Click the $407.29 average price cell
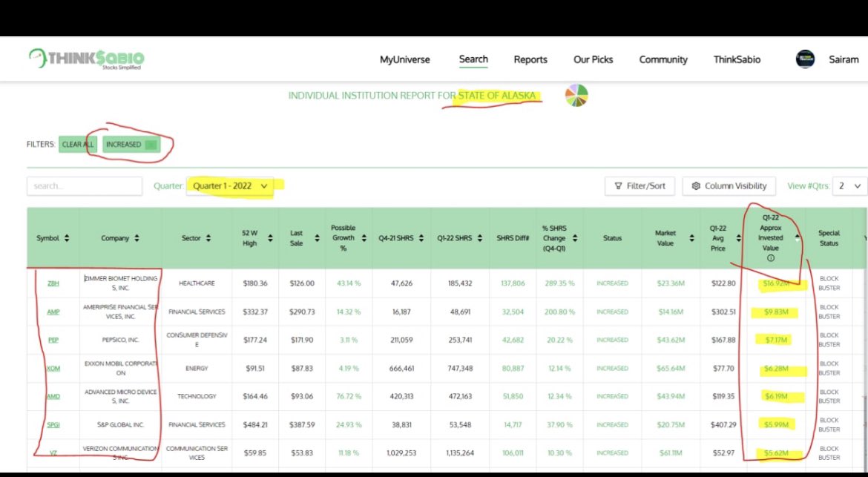This screenshot has height=477, width=868. 723,425
